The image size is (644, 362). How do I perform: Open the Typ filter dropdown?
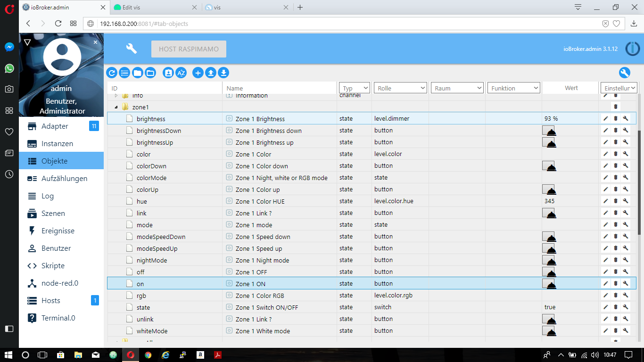point(354,88)
